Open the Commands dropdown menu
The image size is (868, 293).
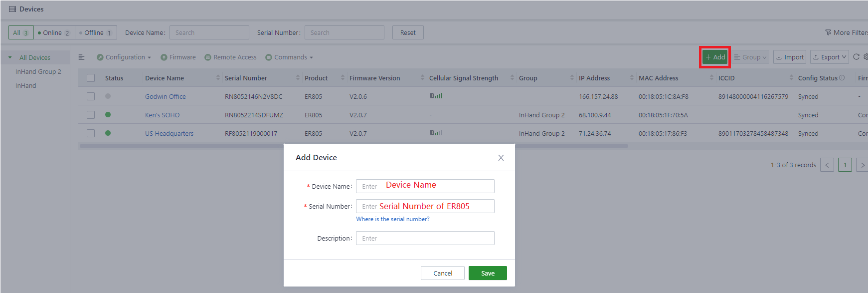pyautogui.click(x=289, y=57)
